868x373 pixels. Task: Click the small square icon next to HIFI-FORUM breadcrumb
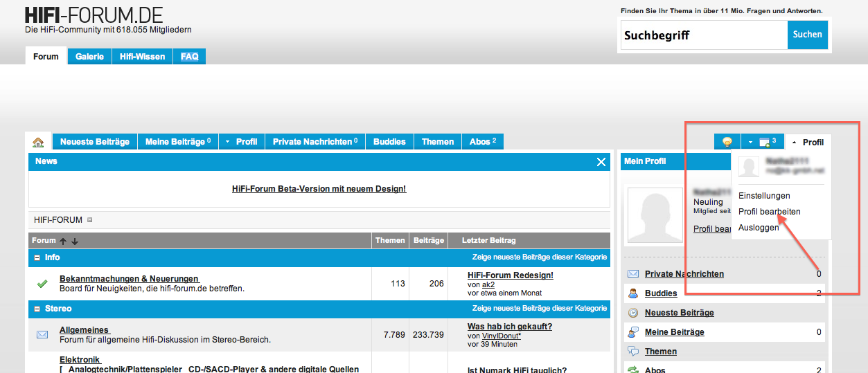coord(90,220)
